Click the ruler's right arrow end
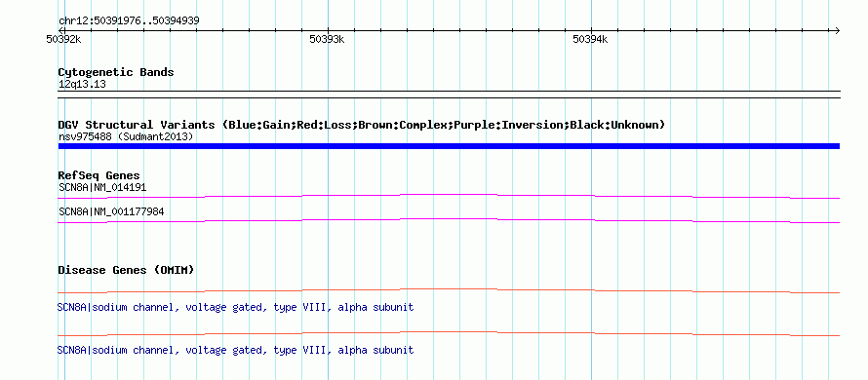The width and height of the screenshot is (868, 380). coord(837,31)
